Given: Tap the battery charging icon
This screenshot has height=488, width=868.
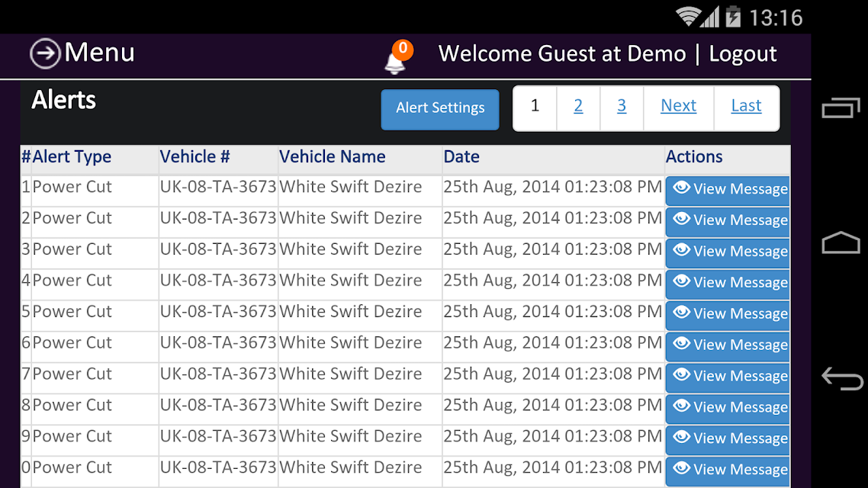Looking at the screenshot, I should click(733, 17).
